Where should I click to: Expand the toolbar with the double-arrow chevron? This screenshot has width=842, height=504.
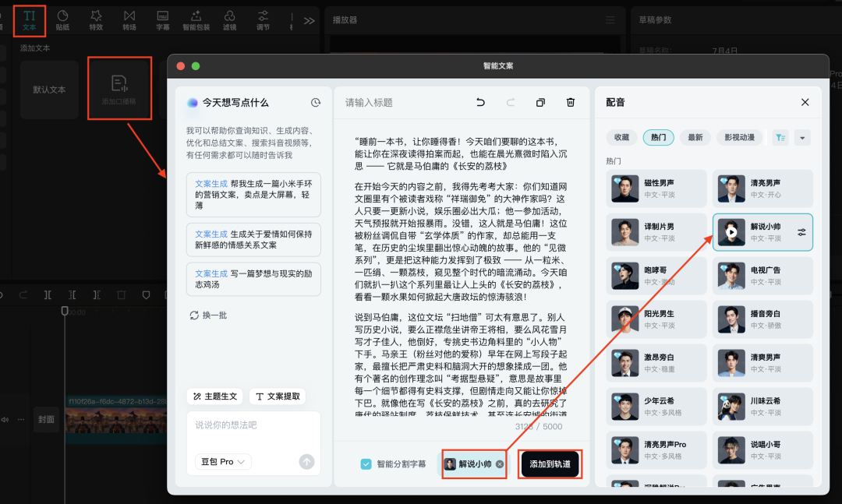pos(308,19)
